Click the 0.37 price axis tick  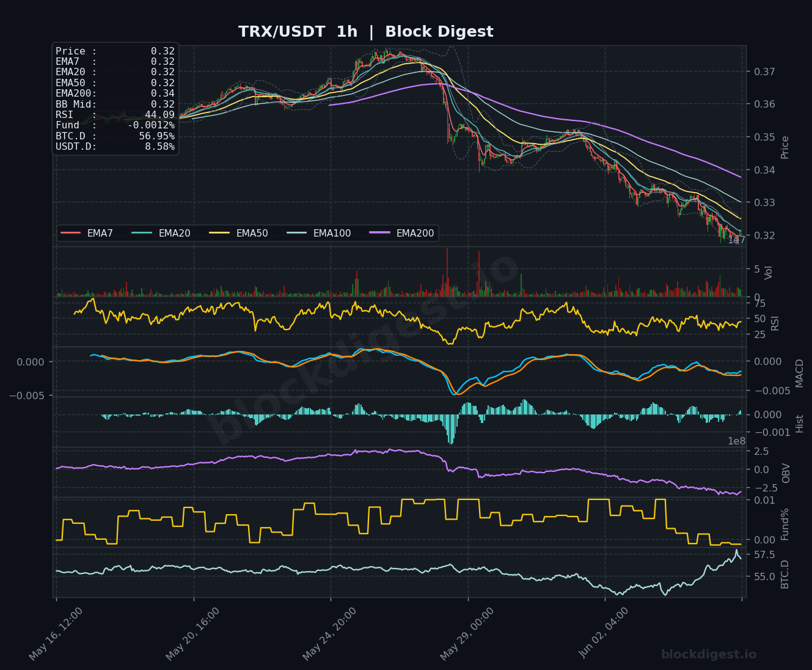click(764, 72)
